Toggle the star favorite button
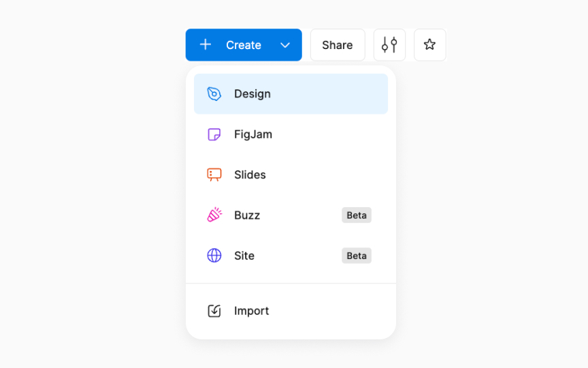The height and width of the screenshot is (368, 588). (x=429, y=45)
